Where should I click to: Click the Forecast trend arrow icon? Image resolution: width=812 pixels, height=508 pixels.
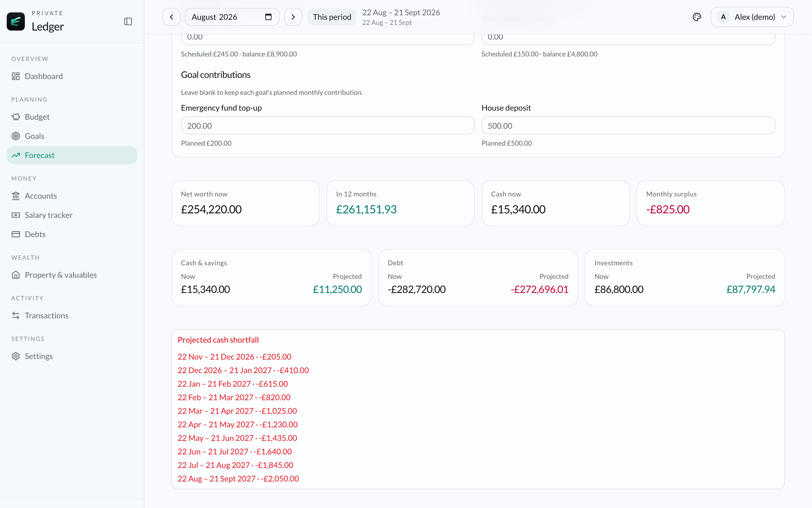click(16, 155)
